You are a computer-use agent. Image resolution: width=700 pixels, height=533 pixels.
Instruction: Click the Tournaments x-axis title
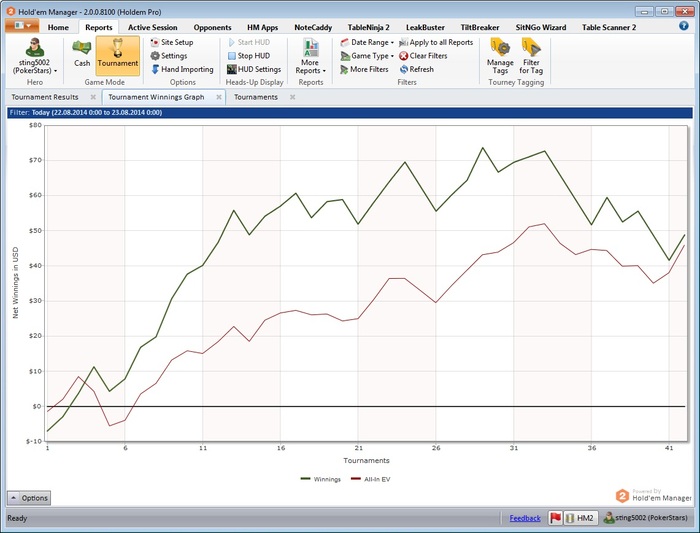[x=366, y=460]
